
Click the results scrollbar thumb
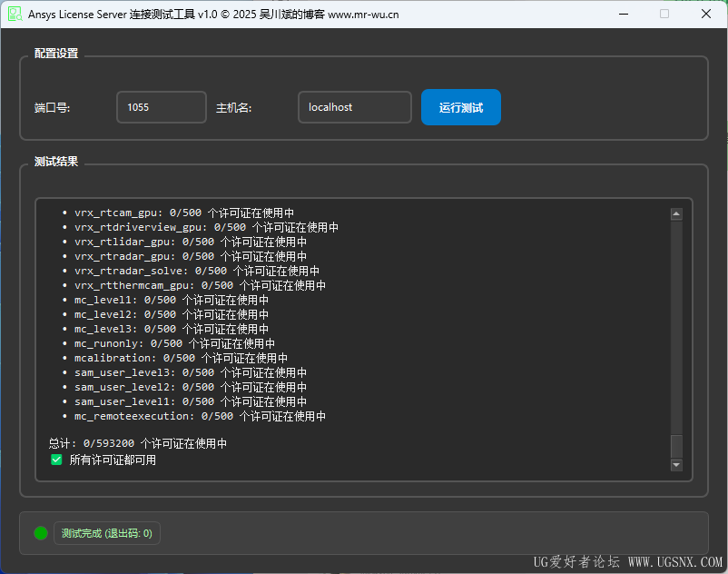[x=676, y=446]
